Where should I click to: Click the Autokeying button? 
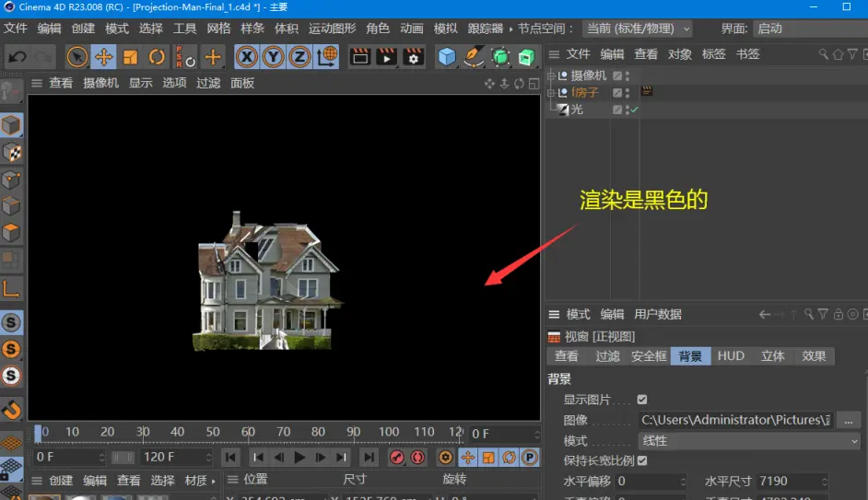(417, 458)
